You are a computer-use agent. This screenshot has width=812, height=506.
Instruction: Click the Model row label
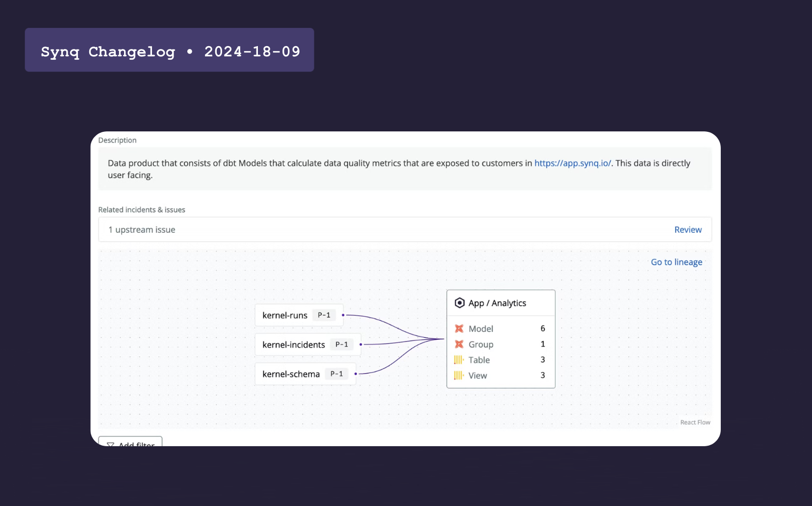(481, 329)
